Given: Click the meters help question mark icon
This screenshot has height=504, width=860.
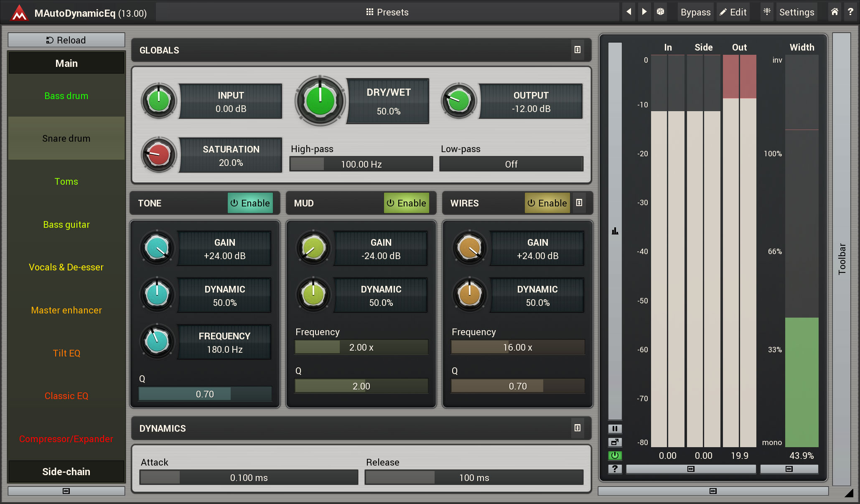Looking at the screenshot, I should 615,469.
